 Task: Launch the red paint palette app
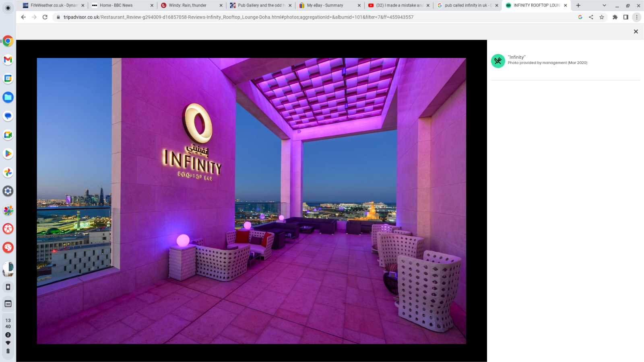[x=8, y=247]
